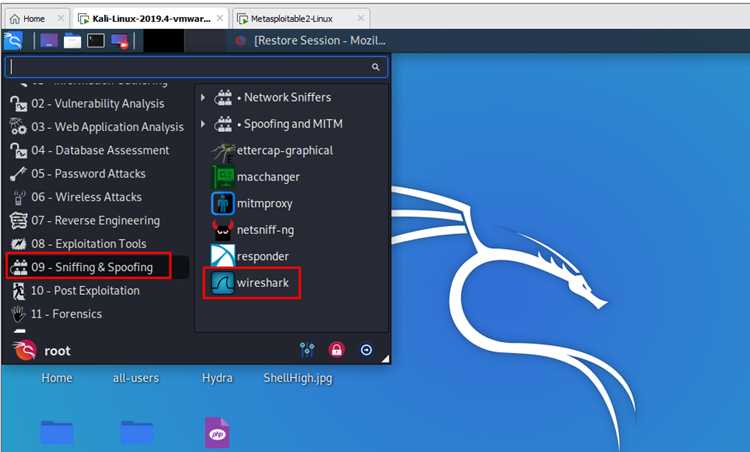This screenshot has width=750, height=452.
Task: Select the 08 - Exploitation Tools label
Action: pos(88,244)
